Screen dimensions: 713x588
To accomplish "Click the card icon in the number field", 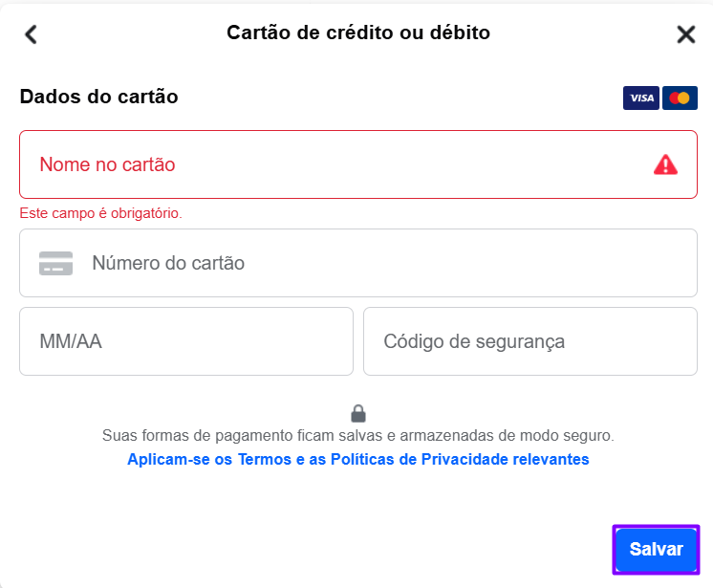I will (x=56, y=263).
